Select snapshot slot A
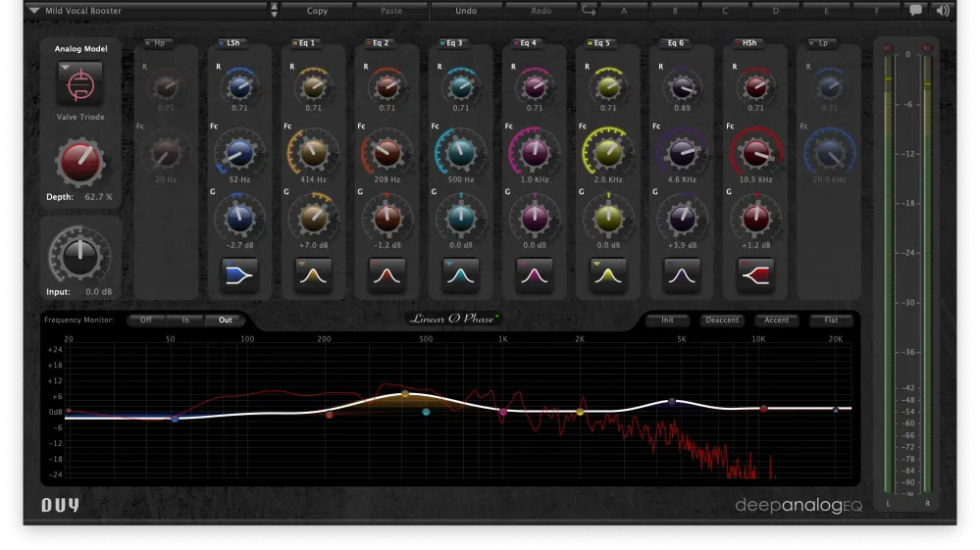This screenshot has height=550, width=980. [624, 11]
